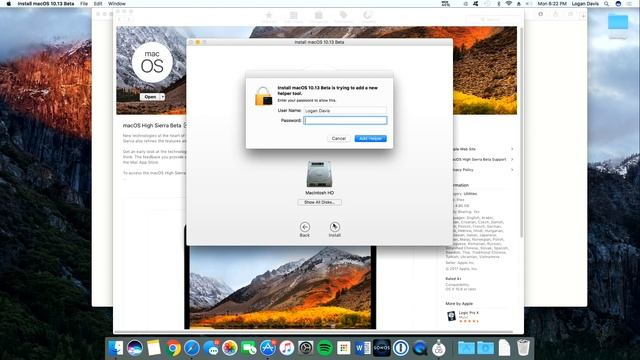Open the File menu
This screenshot has width=640, height=360.
84,4
